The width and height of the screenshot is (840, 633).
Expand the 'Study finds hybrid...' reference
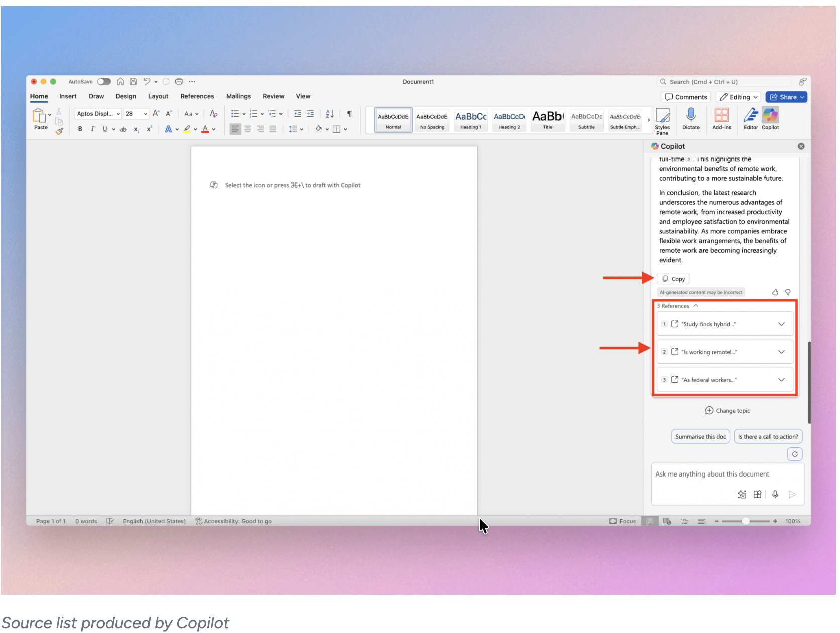[x=781, y=324]
